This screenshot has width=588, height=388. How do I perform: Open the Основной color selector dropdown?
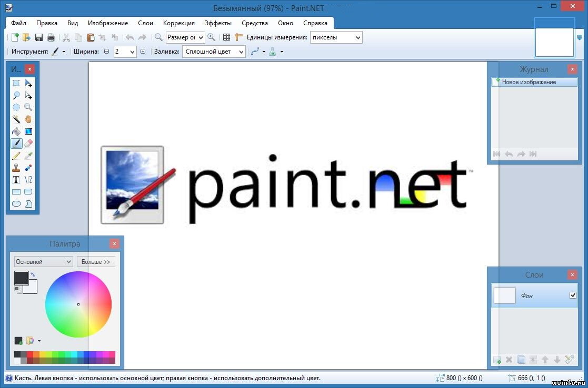[x=43, y=262]
